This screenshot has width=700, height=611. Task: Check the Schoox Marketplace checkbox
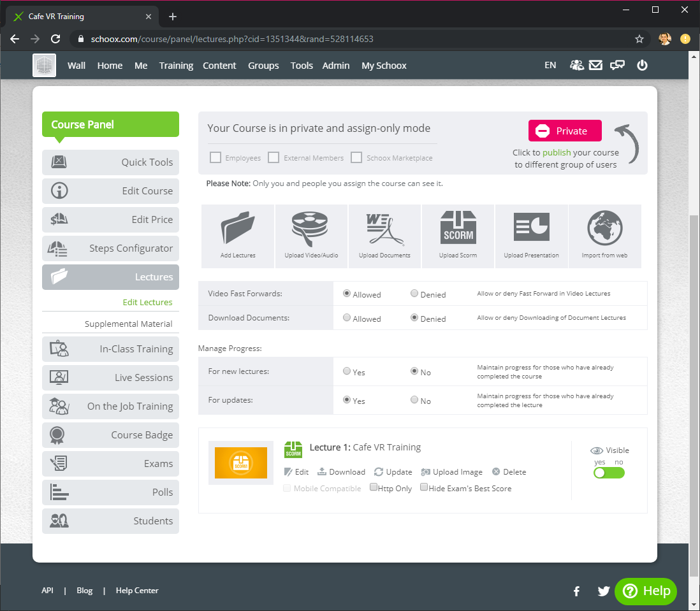point(356,157)
